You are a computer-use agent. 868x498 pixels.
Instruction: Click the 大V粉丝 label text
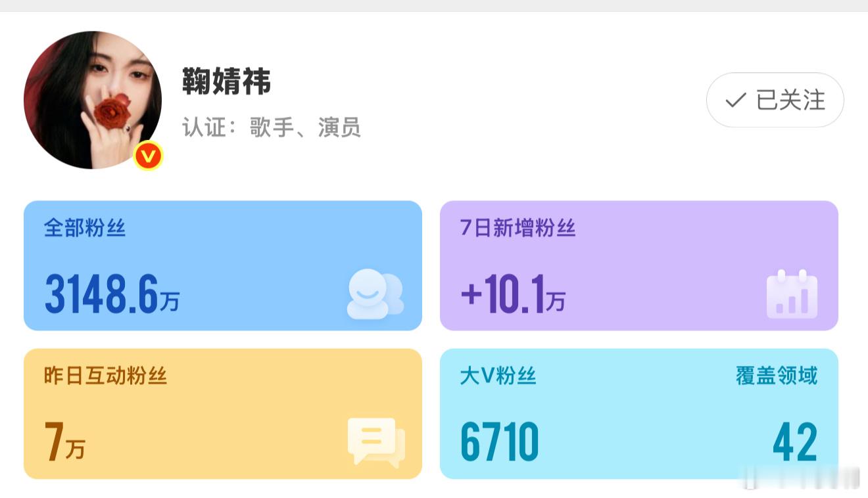click(498, 376)
